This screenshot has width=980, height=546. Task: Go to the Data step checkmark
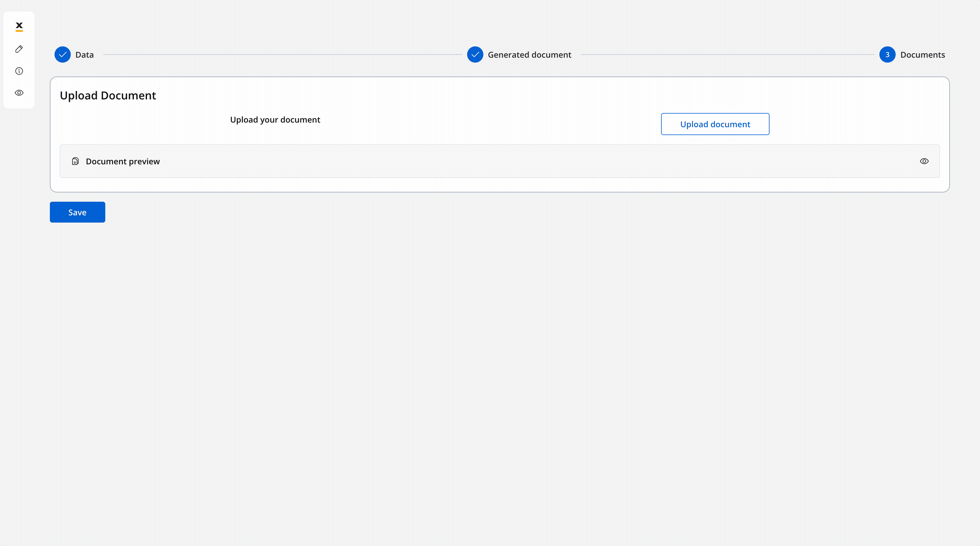pyautogui.click(x=62, y=54)
